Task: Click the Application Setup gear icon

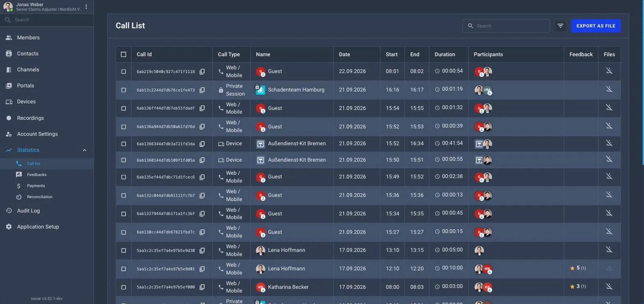Action: point(9,227)
